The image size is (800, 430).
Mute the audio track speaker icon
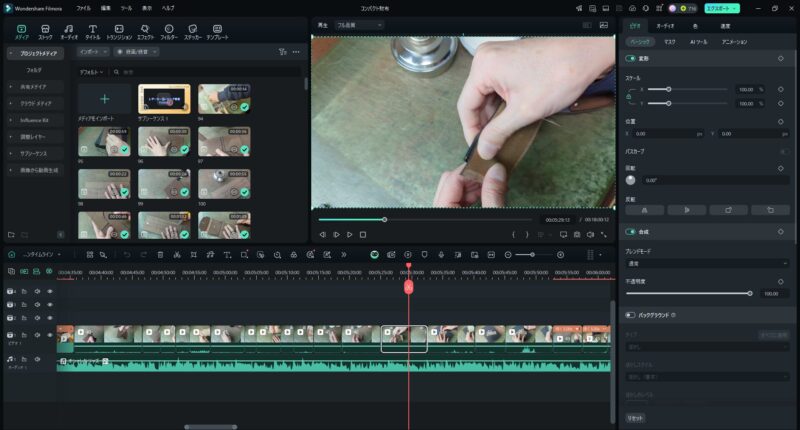(x=37, y=360)
